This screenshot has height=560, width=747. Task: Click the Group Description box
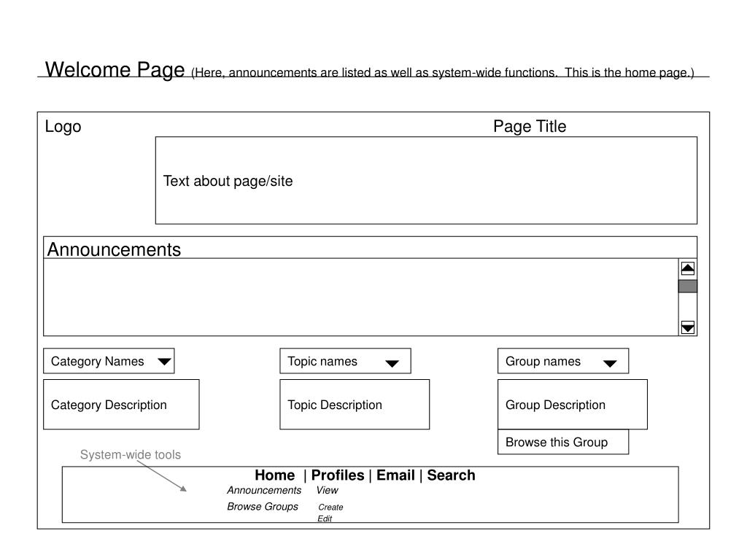click(573, 404)
